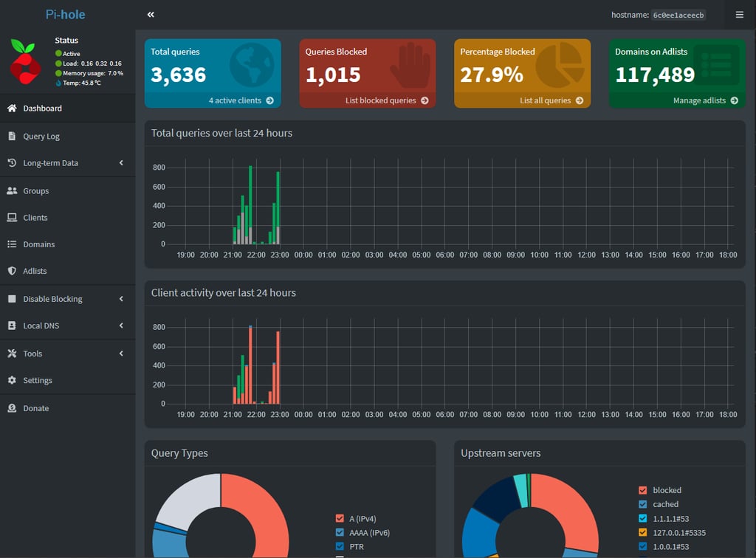Click the Donate icon in sidebar
This screenshot has height=558, width=756.
coord(12,408)
